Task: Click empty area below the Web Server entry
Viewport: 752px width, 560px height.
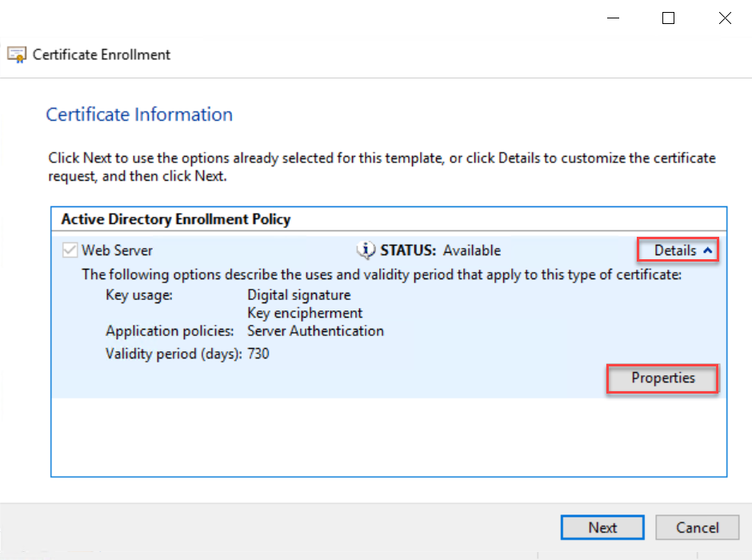Action: (x=389, y=436)
